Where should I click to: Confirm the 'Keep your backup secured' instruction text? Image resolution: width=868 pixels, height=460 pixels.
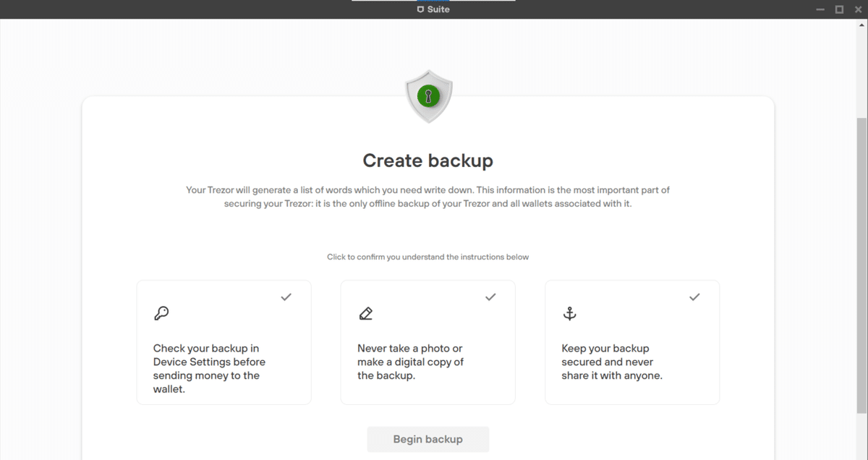click(612, 362)
